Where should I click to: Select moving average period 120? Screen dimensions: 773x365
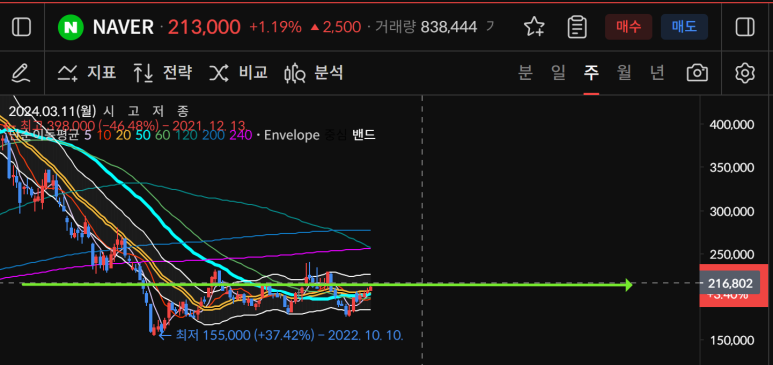(x=186, y=135)
